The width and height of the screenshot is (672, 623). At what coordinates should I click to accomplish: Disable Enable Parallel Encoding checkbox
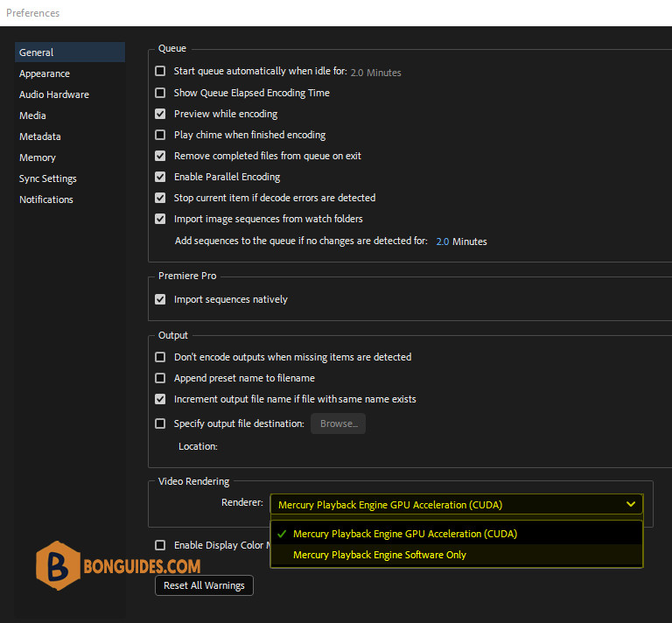pos(160,177)
